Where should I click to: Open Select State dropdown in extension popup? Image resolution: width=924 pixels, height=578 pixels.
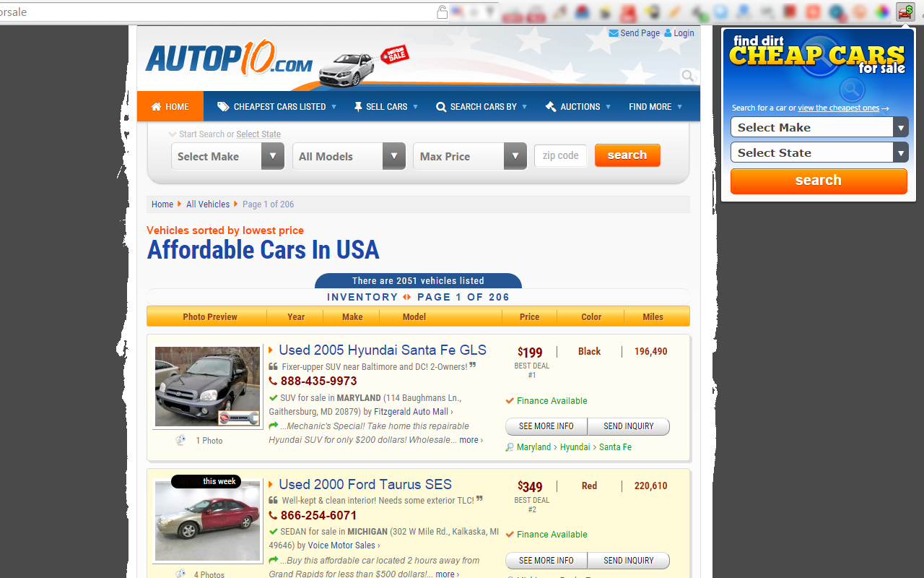[x=819, y=152]
